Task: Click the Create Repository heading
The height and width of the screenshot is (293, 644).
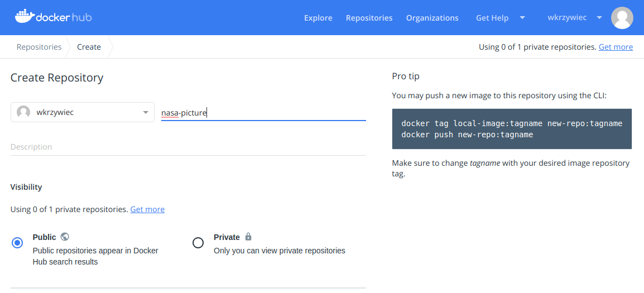Action: pos(57,78)
